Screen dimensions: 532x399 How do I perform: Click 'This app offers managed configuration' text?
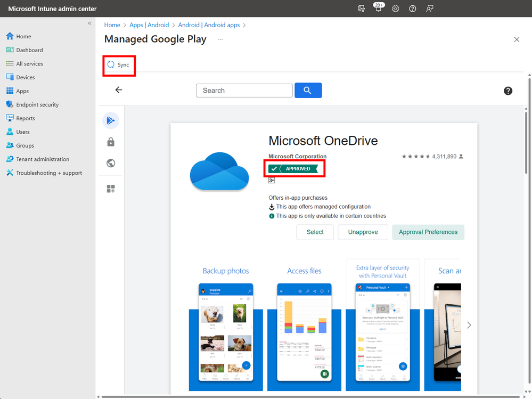pos(323,207)
